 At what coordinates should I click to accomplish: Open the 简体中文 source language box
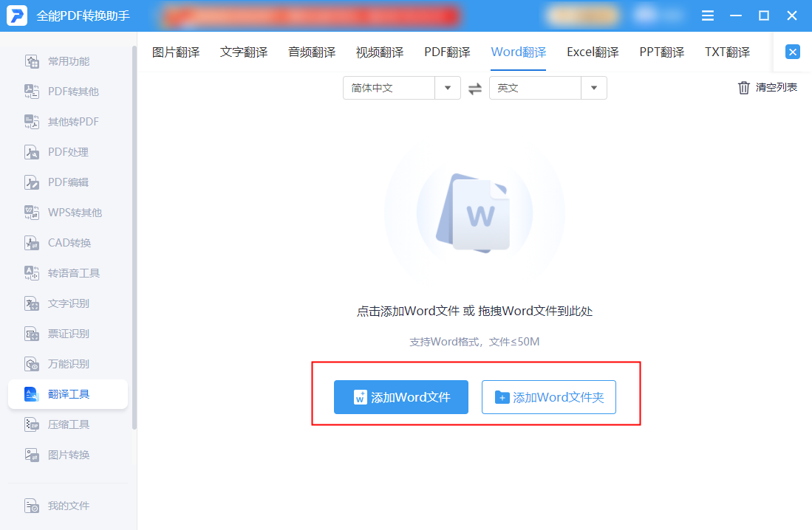pos(402,88)
